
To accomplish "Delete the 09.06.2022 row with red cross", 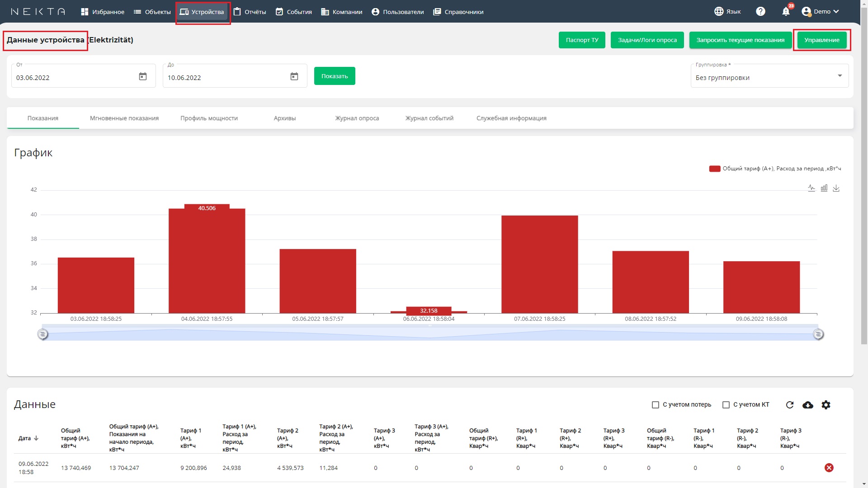I will click(x=829, y=468).
